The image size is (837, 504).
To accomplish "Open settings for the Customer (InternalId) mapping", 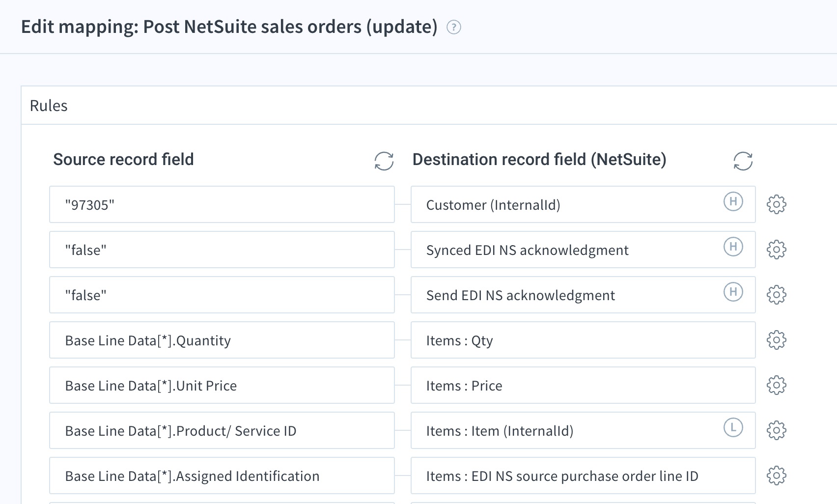I will tap(777, 204).
